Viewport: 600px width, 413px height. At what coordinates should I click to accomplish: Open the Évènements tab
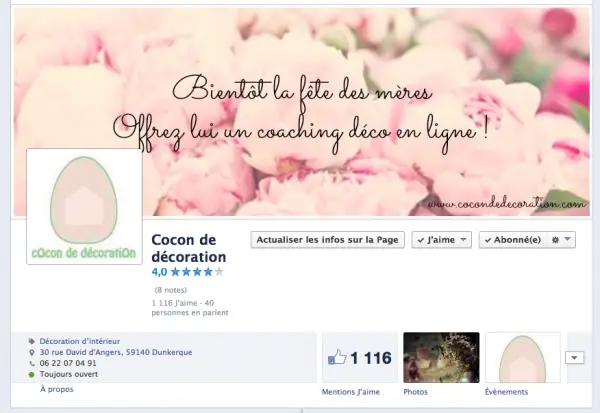[x=522, y=358]
